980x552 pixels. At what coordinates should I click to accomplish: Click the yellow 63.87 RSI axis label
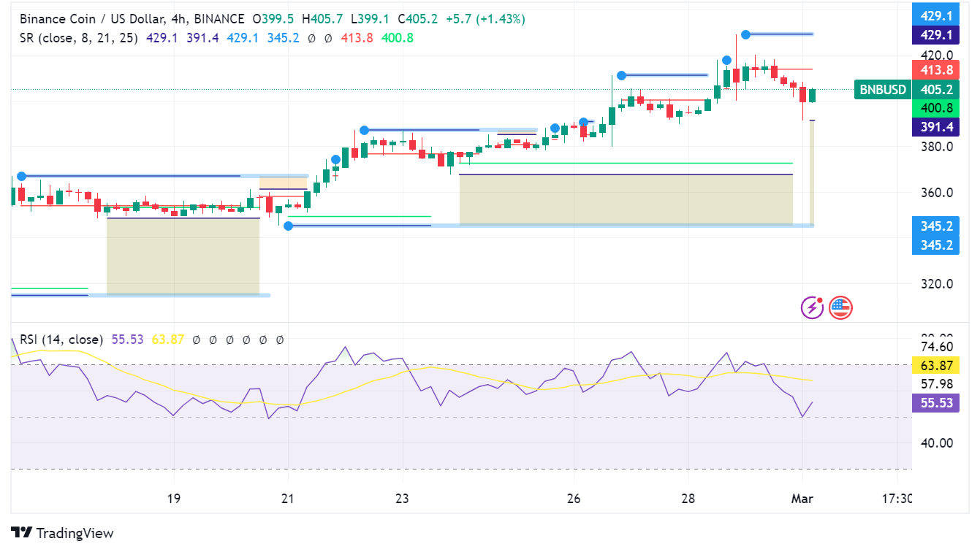936,365
